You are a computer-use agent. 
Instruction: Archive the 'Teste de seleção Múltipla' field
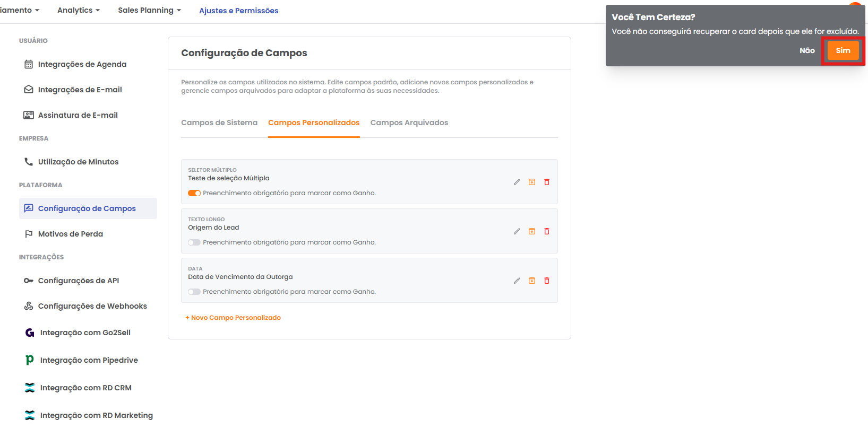coord(531,182)
